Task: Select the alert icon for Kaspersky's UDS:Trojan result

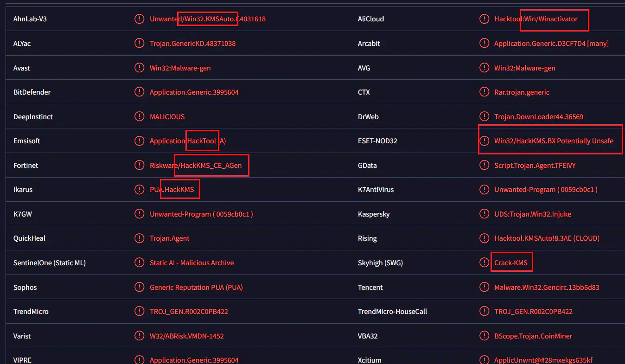Action: pyautogui.click(x=484, y=214)
